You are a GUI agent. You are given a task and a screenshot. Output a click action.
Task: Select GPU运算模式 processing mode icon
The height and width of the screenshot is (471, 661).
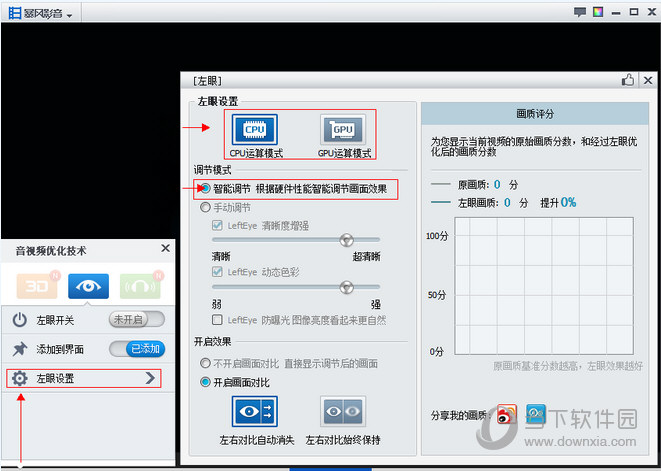(x=342, y=129)
